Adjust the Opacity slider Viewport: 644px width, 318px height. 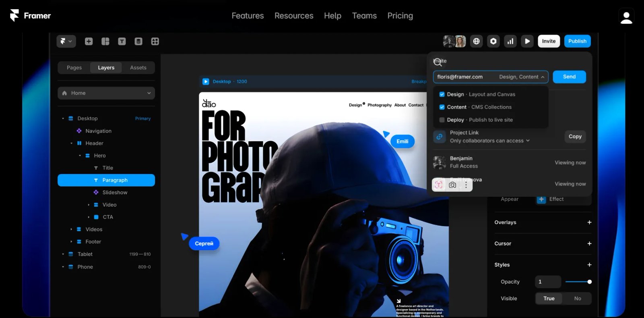[589, 282]
